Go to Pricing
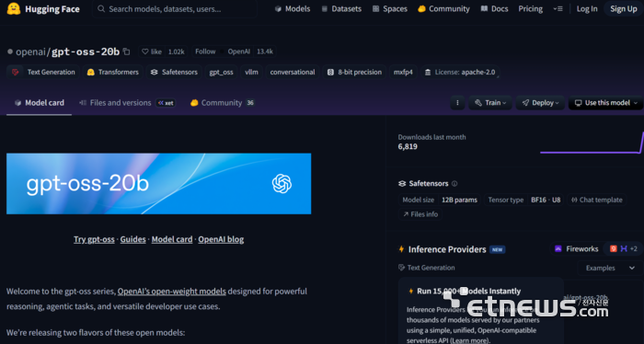 click(x=530, y=8)
